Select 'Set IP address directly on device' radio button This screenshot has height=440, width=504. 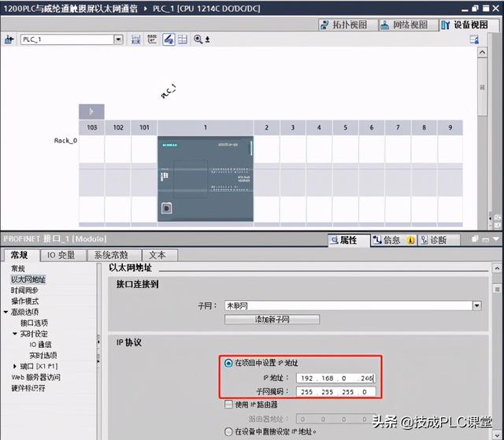pos(228,431)
